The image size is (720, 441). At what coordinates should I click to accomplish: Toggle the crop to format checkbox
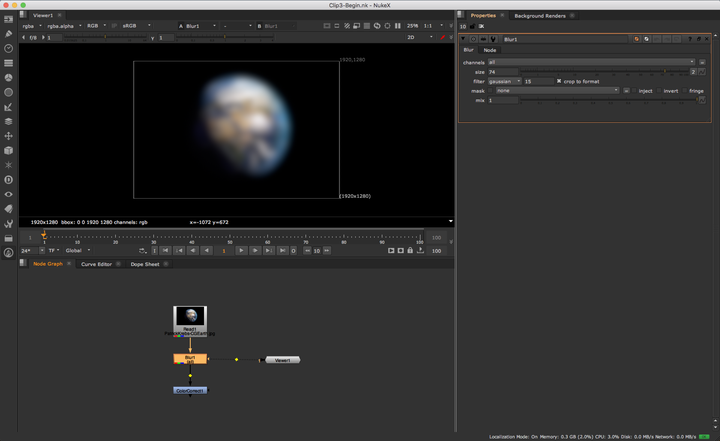click(559, 81)
